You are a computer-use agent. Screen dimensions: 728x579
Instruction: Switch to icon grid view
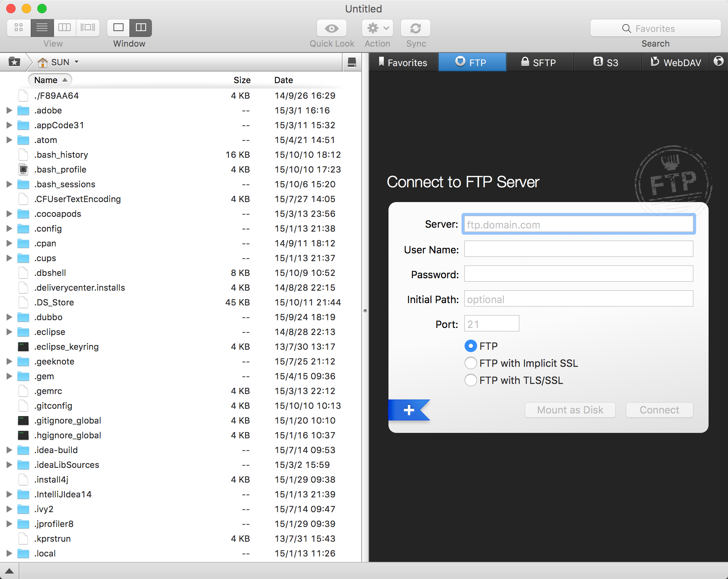pyautogui.click(x=19, y=28)
